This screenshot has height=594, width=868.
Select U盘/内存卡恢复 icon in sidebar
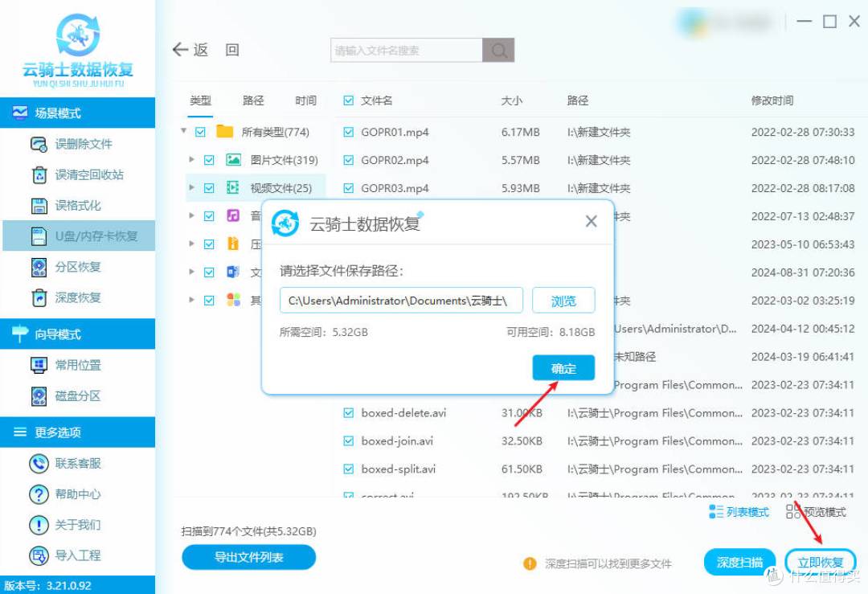39,236
